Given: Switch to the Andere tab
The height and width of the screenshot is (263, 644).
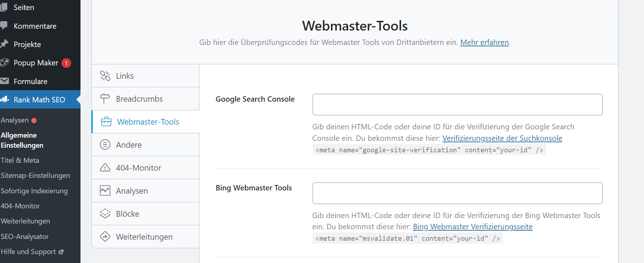Looking at the screenshot, I should 146,145.
